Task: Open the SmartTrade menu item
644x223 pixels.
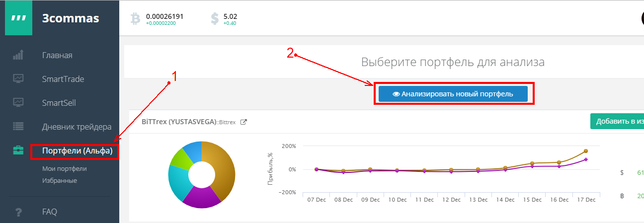Action: (63, 79)
